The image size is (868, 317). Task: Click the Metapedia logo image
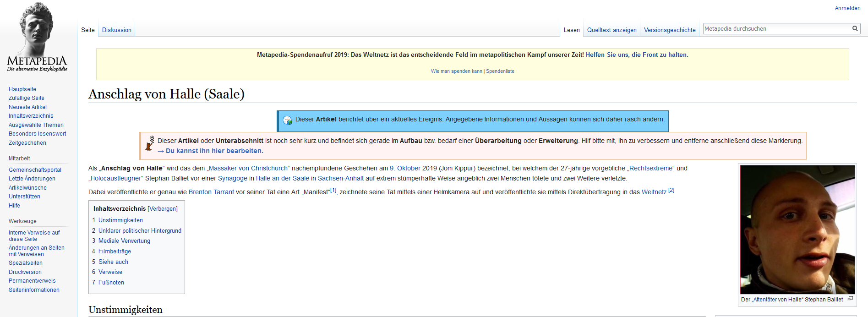(x=37, y=37)
